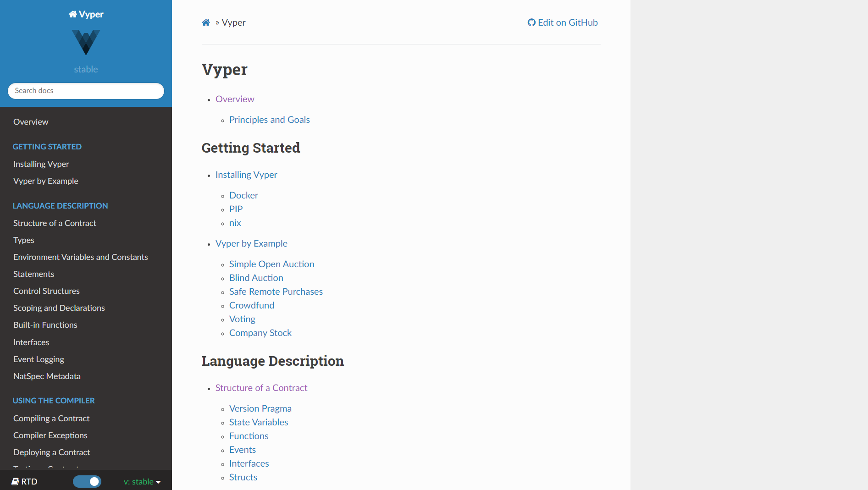The height and width of the screenshot is (490, 868).
Task: Open the Version Pragma link
Action: (260, 408)
